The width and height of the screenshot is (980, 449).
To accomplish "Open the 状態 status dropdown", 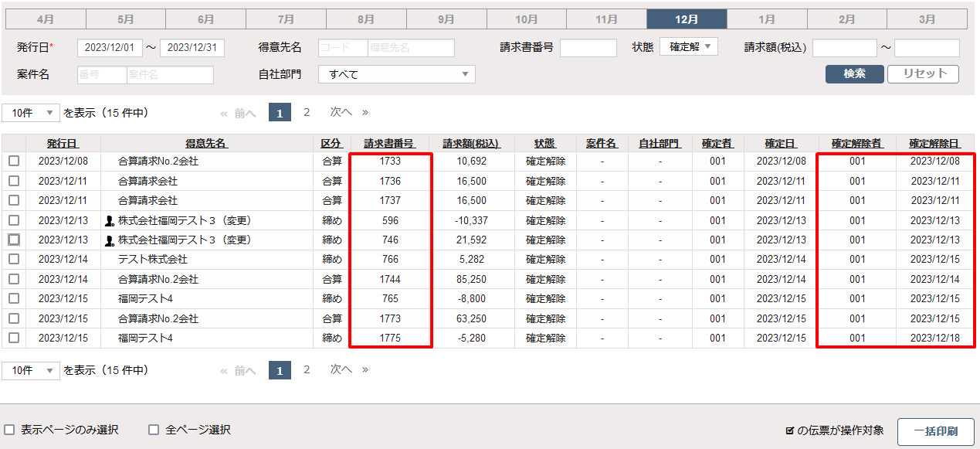I will (688, 47).
